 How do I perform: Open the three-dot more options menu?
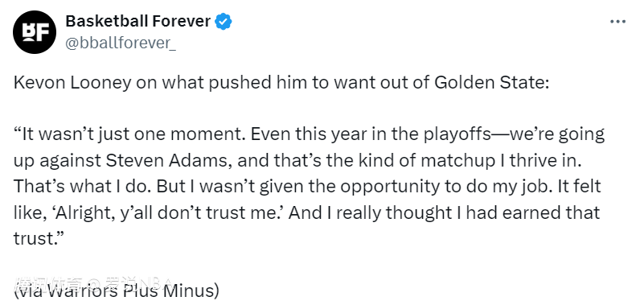(617, 22)
